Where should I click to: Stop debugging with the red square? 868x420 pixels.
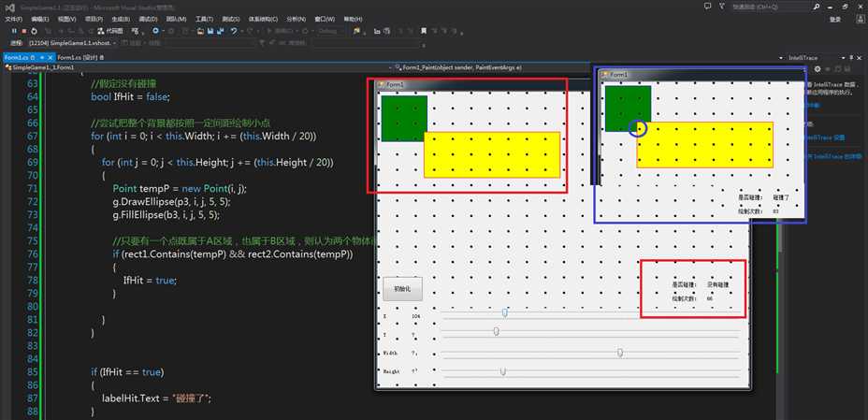[x=23, y=31]
